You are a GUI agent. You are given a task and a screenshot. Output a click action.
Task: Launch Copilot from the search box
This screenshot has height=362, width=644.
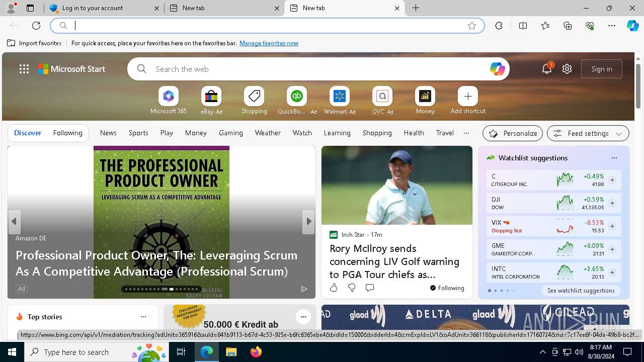[x=497, y=69]
